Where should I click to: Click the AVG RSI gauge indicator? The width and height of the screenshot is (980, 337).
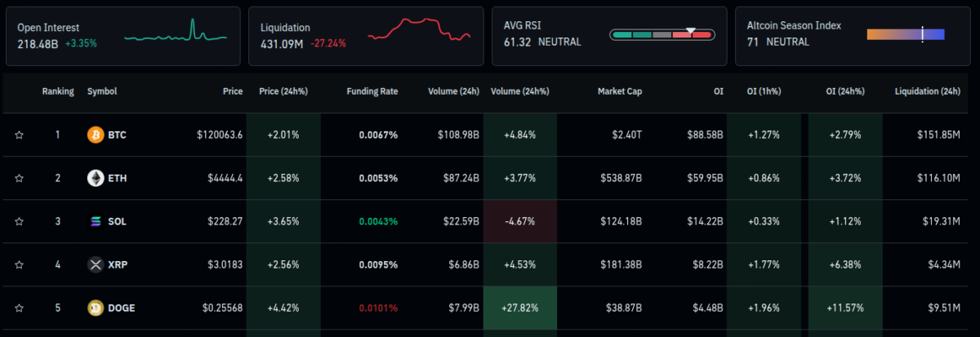pos(661,34)
